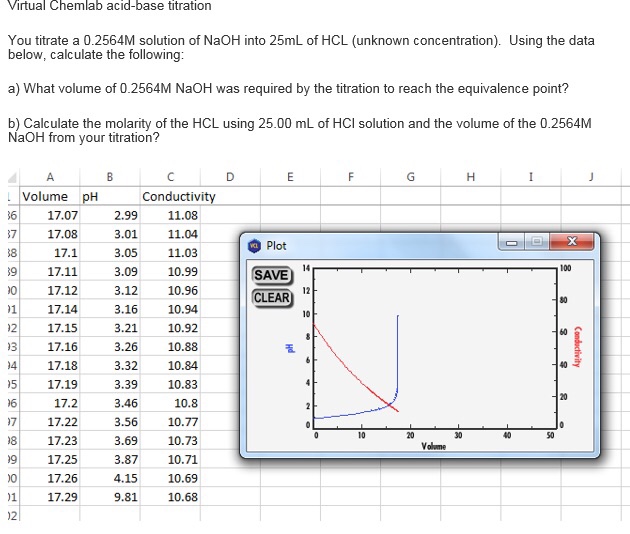Select column D header

point(230,177)
